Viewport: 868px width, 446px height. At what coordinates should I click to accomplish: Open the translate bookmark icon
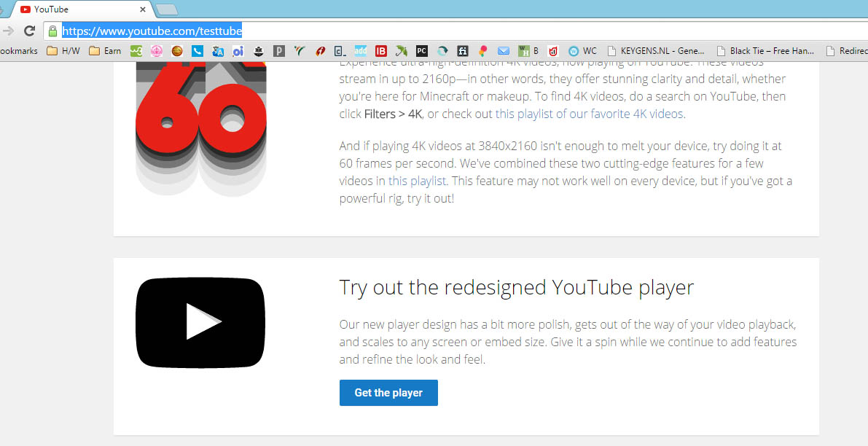click(x=218, y=51)
